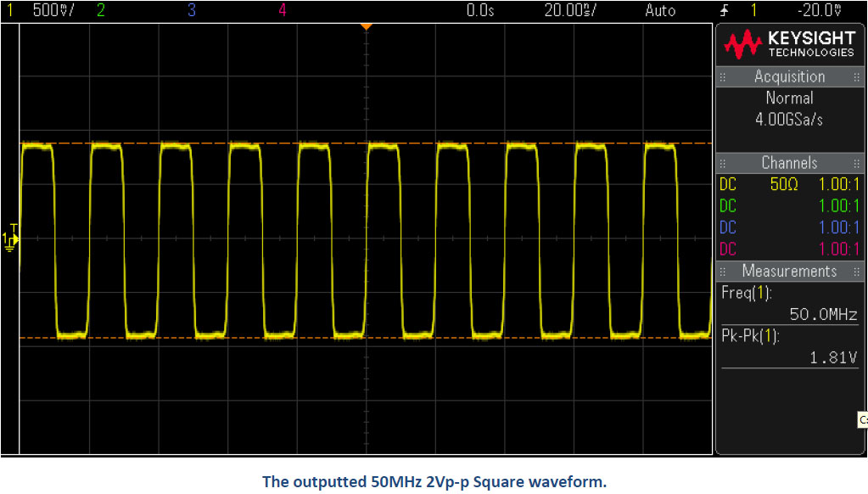The image size is (868, 494).
Task: Click the rising edge trigger slope icon
Action: (x=722, y=10)
